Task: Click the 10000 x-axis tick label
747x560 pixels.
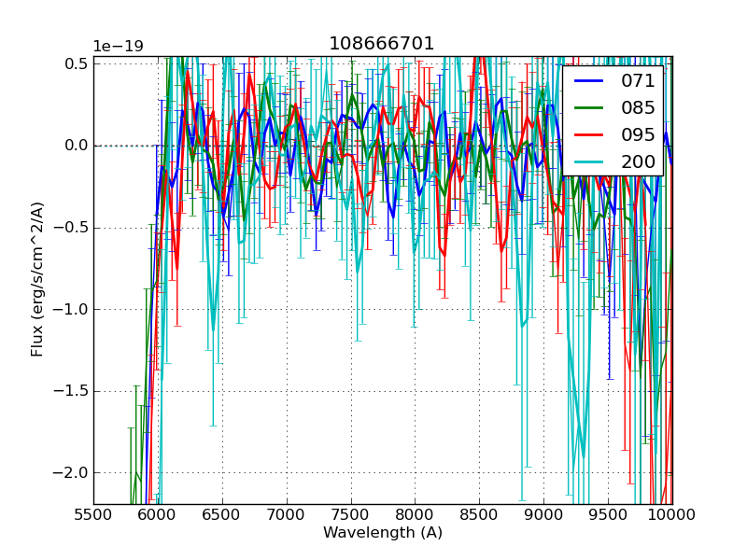Action: click(x=672, y=514)
